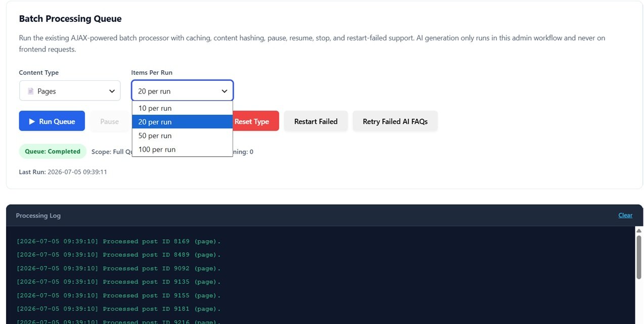644x324 pixels.
Task: Click the Items Per Run combo box
Action: coord(182,91)
